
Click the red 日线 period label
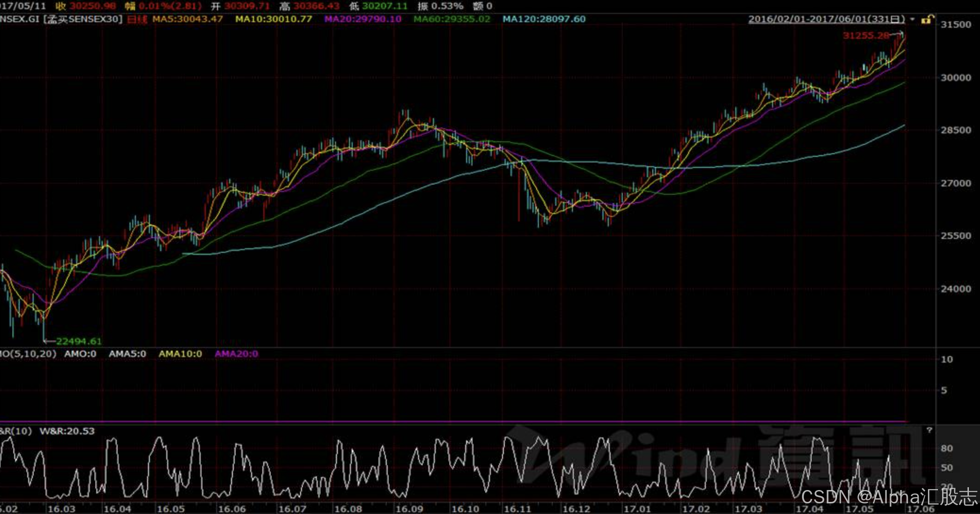pos(137,19)
